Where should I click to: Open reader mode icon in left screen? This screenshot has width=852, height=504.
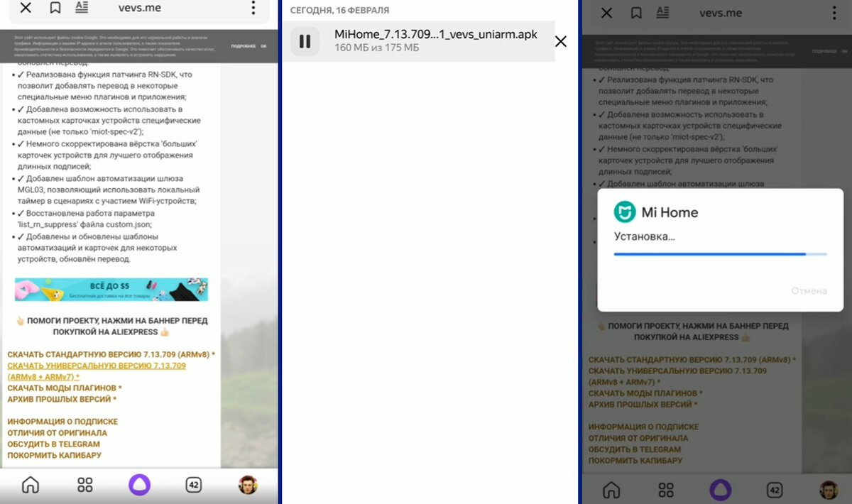[x=82, y=9]
